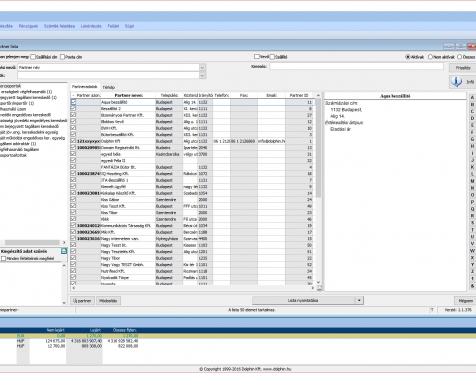Switch to the Partneradatok tab
The image size is (476, 373).
[85, 87]
